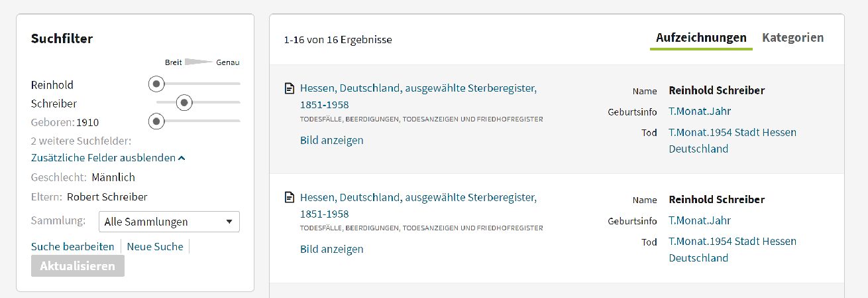The image size is (868, 298).
Task: Click the document icon of first result
Action: click(x=289, y=88)
